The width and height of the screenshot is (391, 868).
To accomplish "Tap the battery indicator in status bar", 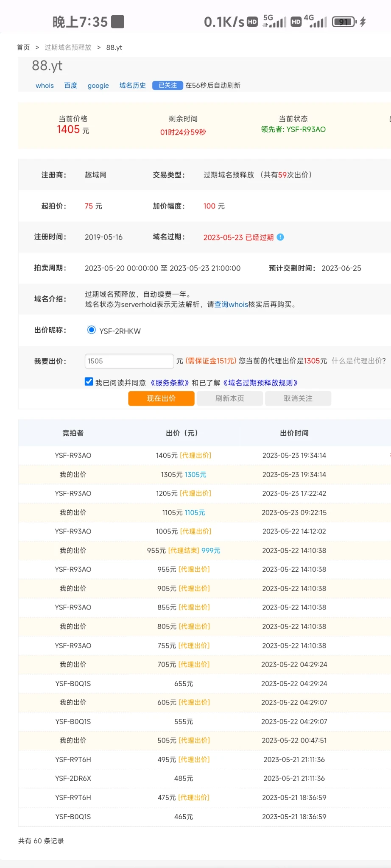I will pos(344,22).
